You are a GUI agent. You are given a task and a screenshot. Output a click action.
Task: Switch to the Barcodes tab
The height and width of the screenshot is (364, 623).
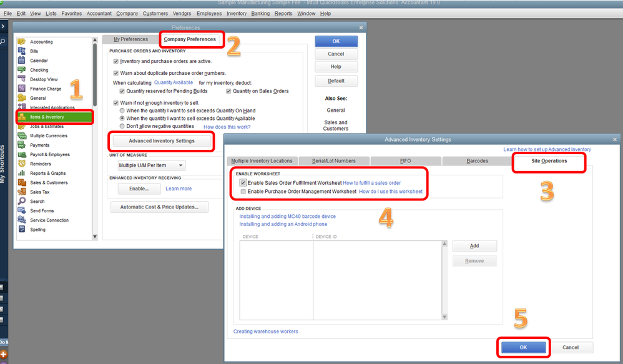point(477,161)
